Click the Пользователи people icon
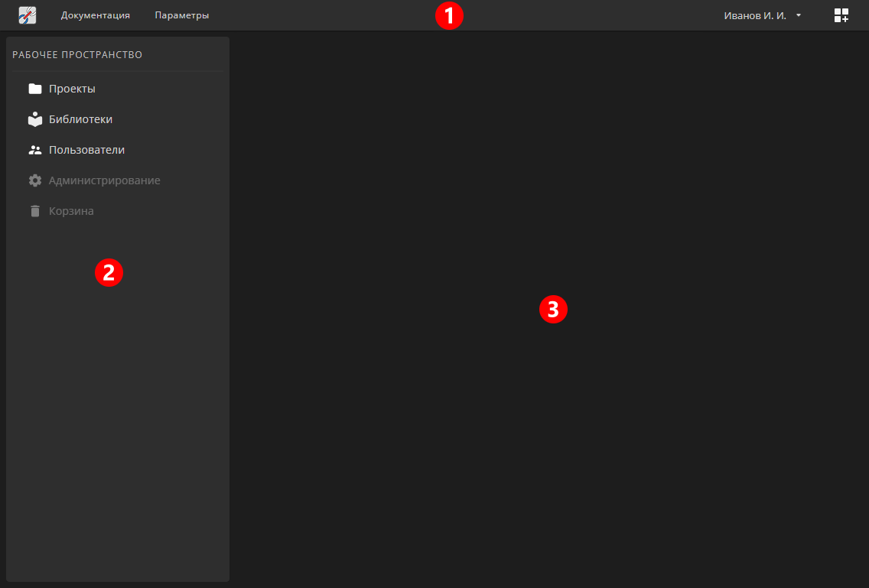Viewport: 869px width, 588px height. pos(35,150)
